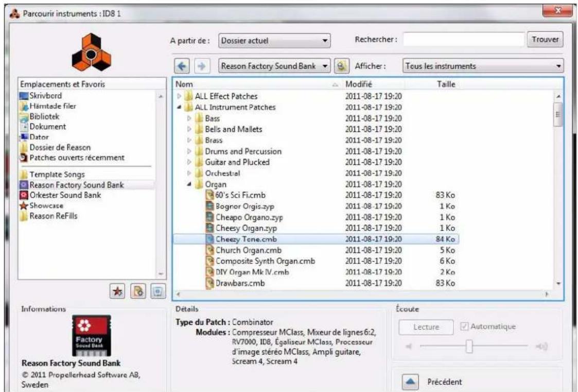Image resolution: width=578 pixels, height=392 pixels.
Task: Select the Composite Synth Organ.cmb file icon
Action: (x=210, y=261)
